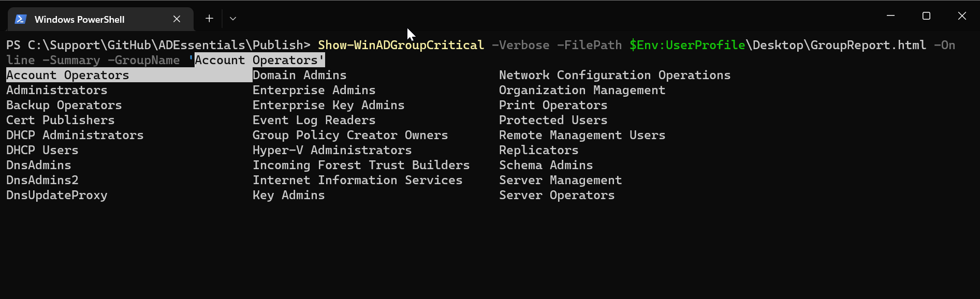Choose Network Configuration Operations entry

(615, 75)
